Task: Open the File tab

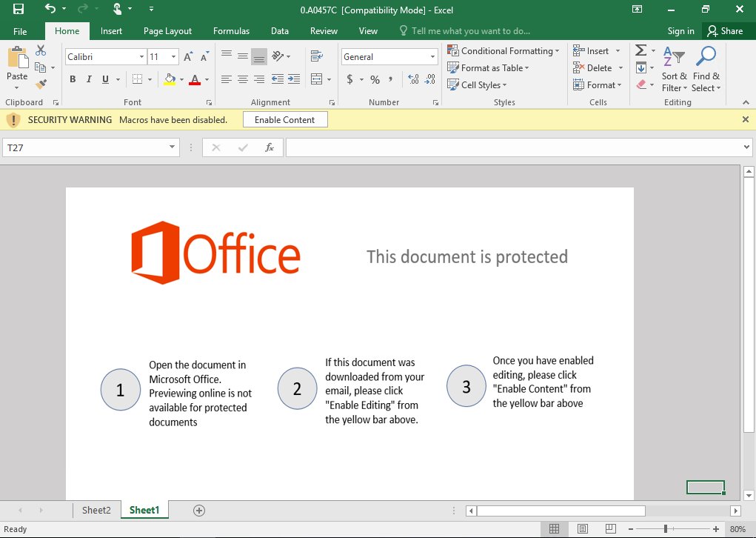Action: [20, 31]
